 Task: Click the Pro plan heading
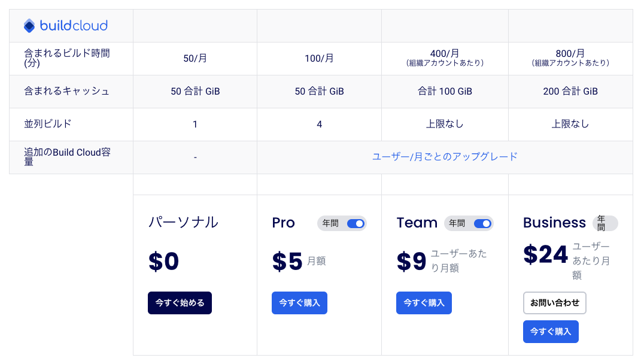click(x=284, y=223)
